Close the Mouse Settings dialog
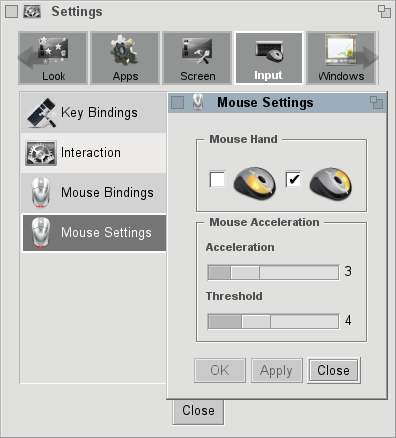Viewport: 396px width, 438px height. tap(334, 370)
